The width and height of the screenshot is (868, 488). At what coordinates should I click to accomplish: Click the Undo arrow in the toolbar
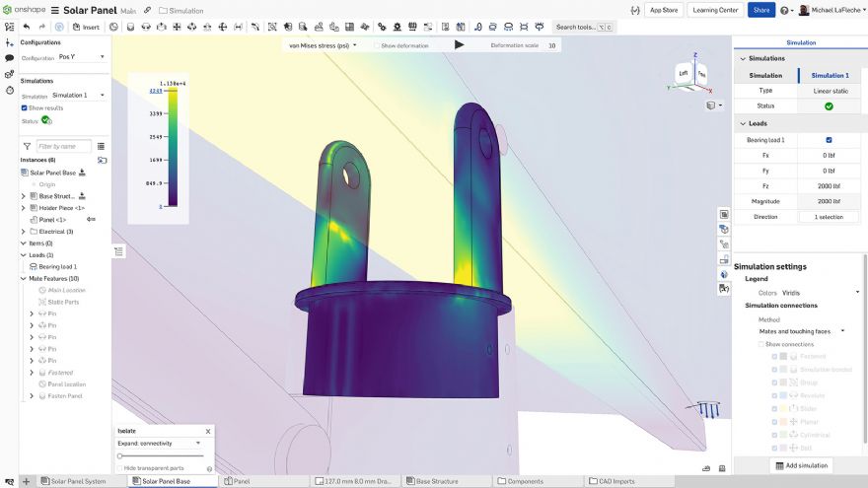tap(27, 27)
